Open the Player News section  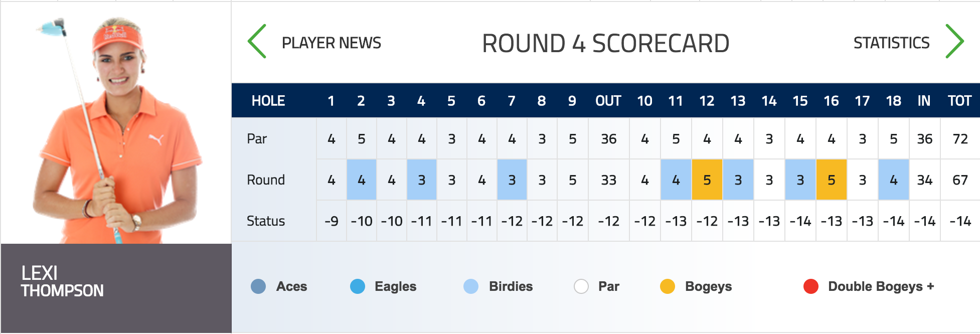pos(331,43)
